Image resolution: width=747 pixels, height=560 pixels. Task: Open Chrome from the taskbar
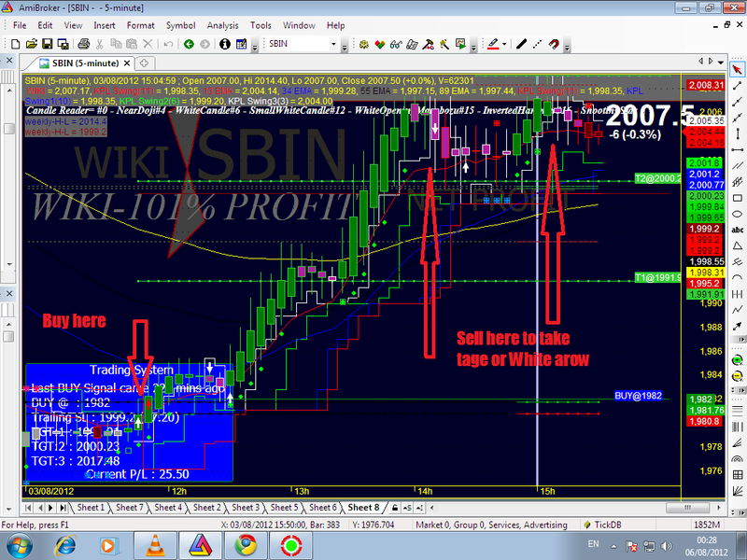point(246,545)
